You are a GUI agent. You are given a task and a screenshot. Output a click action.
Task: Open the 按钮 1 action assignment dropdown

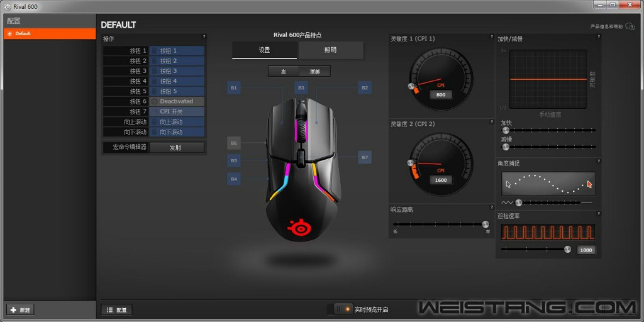[177, 50]
